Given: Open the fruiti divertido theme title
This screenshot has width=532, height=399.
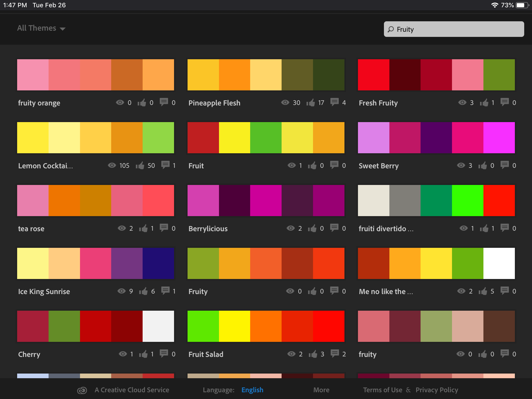Looking at the screenshot, I should click(x=386, y=229).
